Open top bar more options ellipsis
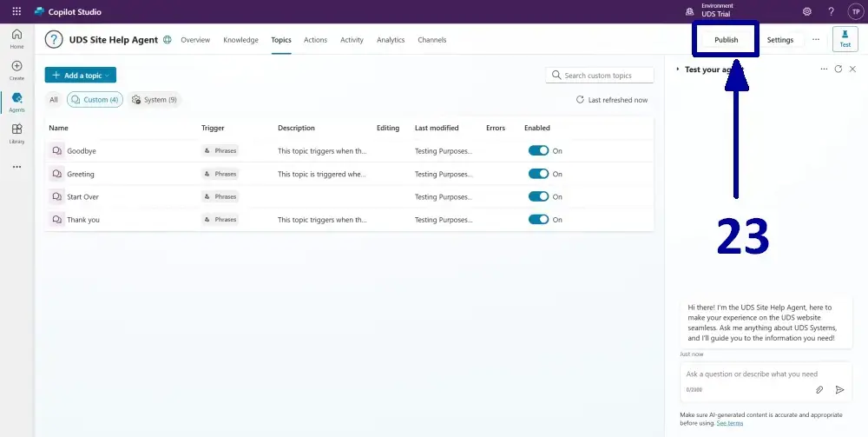The image size is (868, 437). pos(816,40)
